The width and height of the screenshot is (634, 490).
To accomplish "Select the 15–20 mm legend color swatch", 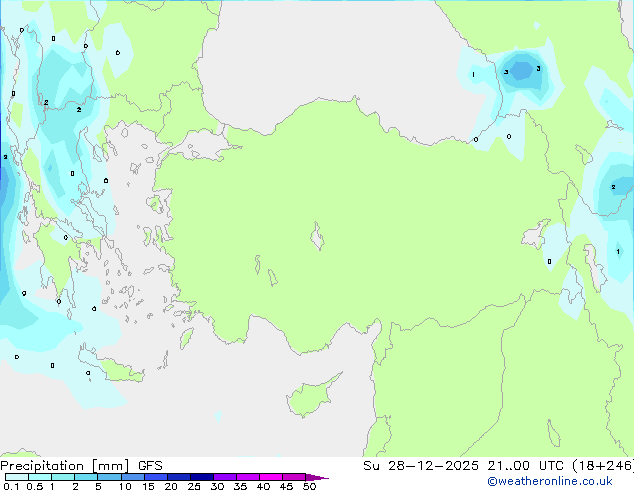I will click(155, 477).
